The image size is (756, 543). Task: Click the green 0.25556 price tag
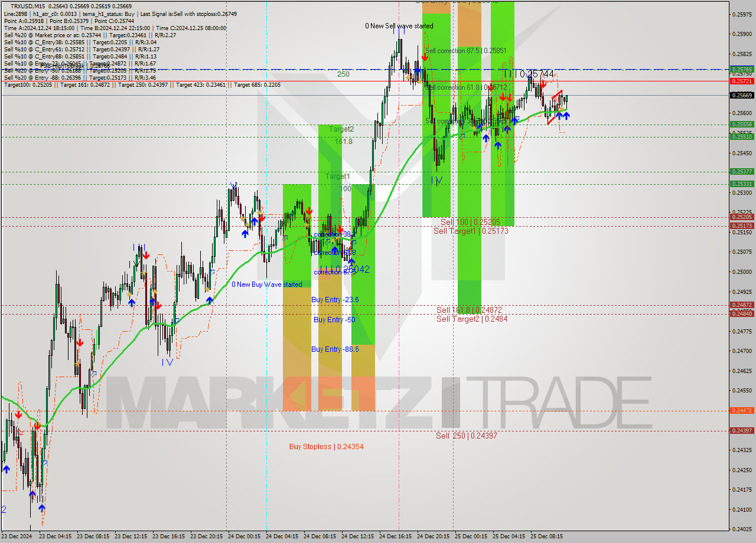pos(742,124)
